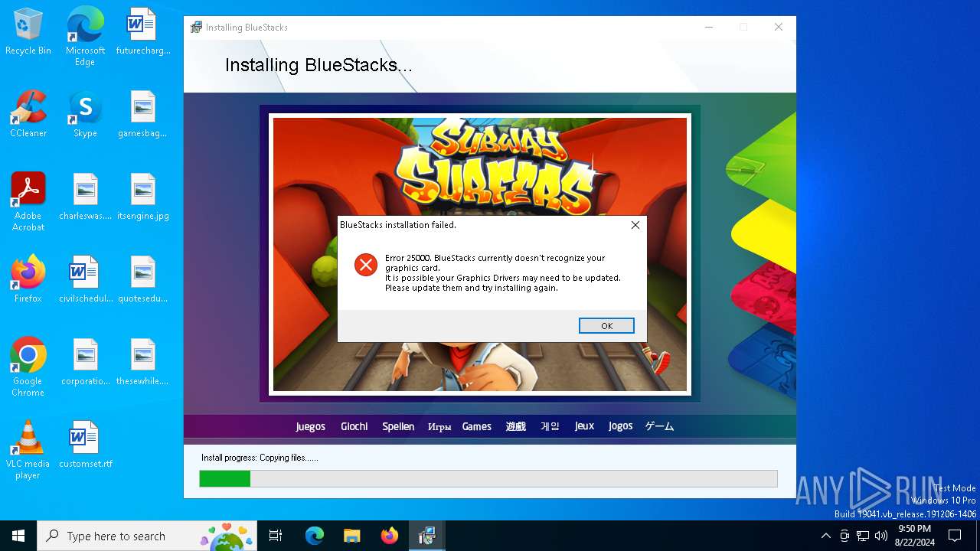
Task: Click the Juegos label in installer
Action: (x=311, y=426)
